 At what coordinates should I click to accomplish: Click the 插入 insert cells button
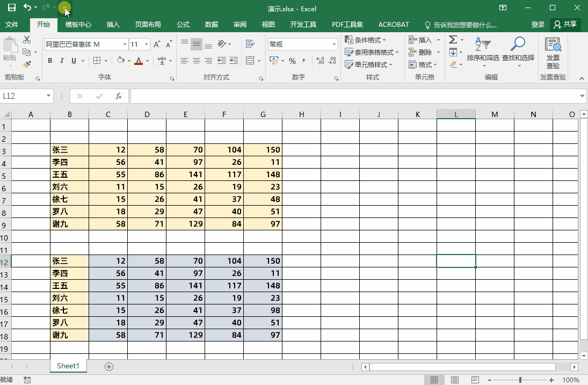420,40
